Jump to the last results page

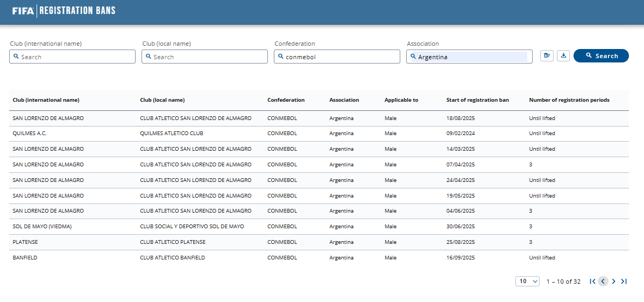coord(624,281)
